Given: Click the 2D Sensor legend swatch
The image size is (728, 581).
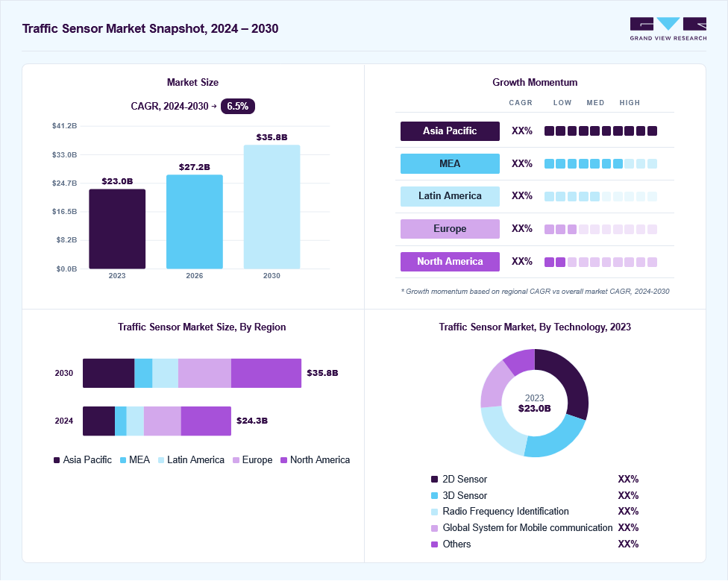Looking at the screenshot, I should tap(435, 480).
